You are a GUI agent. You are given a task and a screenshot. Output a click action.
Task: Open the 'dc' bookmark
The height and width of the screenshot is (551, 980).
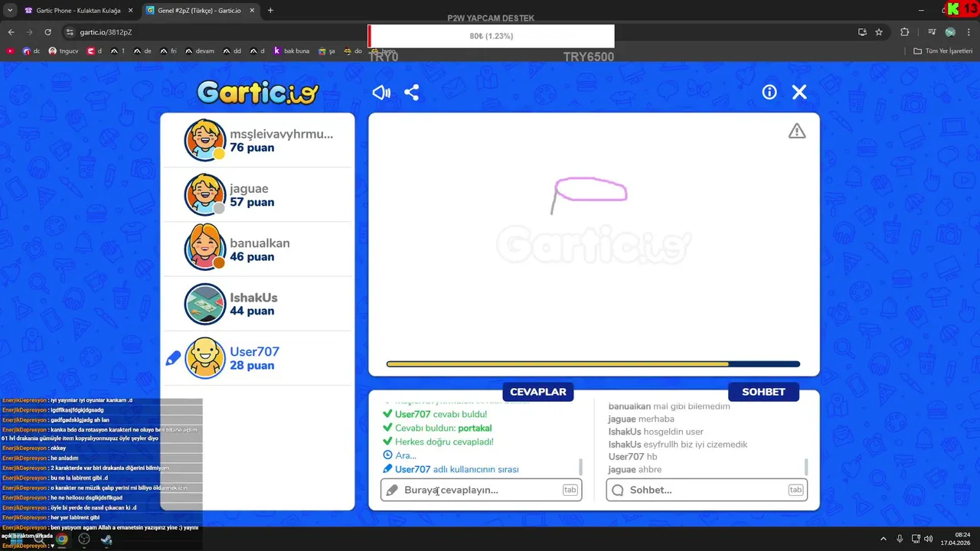(x=31, y=51)
